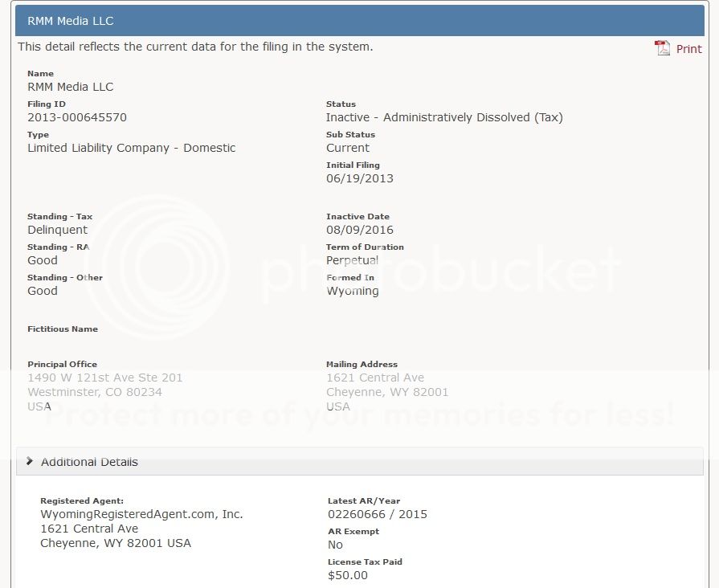719x588 pixels.
Task: Select the Filing ID number 2013-000645570
Action: [x=77, y=117]
